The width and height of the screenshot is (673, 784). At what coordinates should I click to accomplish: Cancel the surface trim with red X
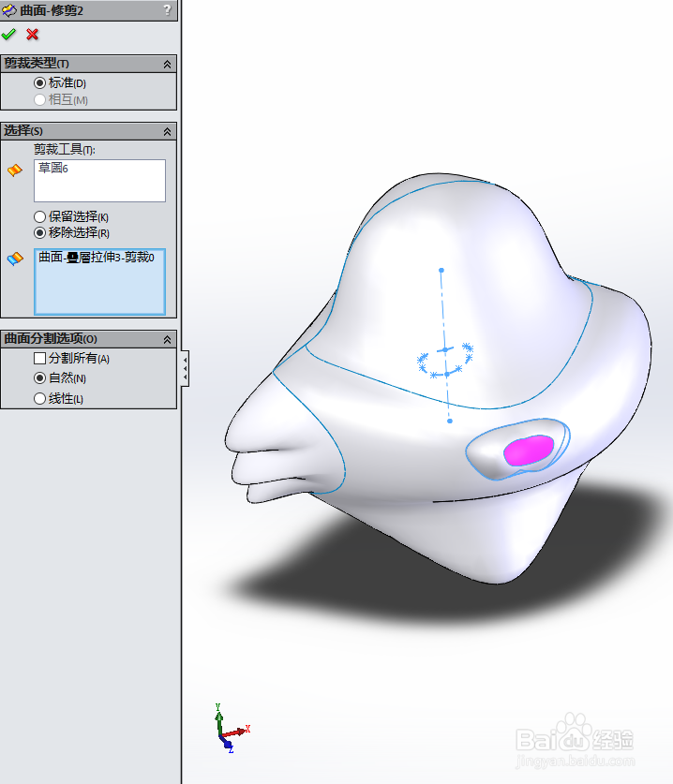pos(33,35)
